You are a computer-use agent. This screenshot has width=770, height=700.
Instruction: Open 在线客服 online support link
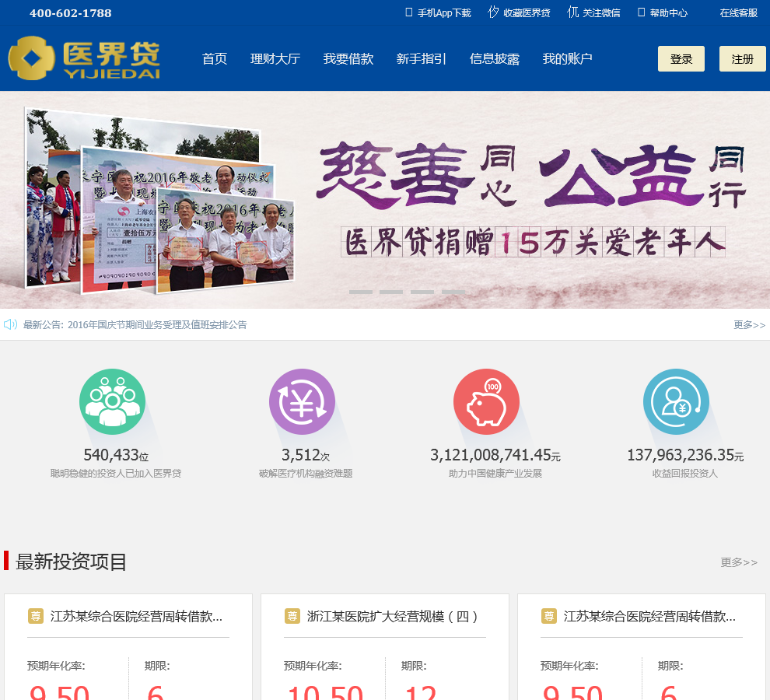(739, 12)
